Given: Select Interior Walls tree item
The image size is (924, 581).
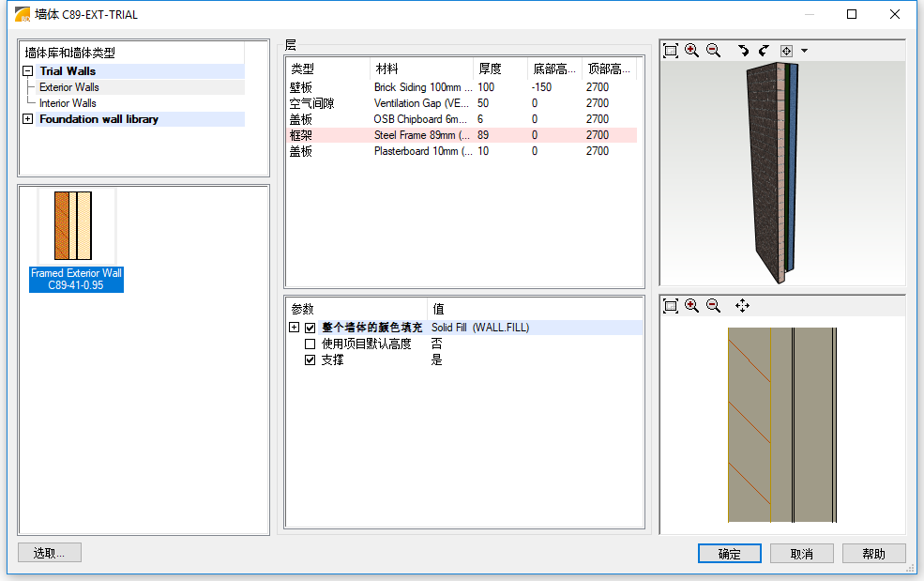Looking at the screenshot, I should coord(68,103).
